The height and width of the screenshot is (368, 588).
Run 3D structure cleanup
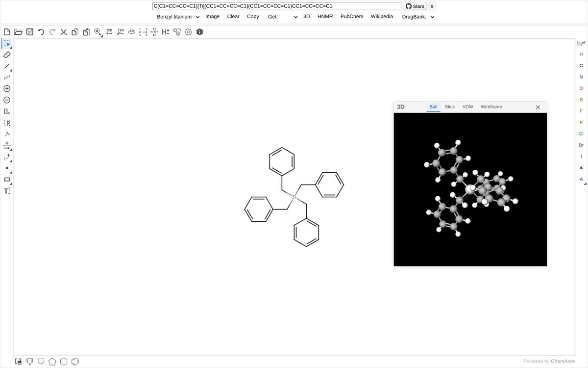pyautogui.click(x=121, y=32)
